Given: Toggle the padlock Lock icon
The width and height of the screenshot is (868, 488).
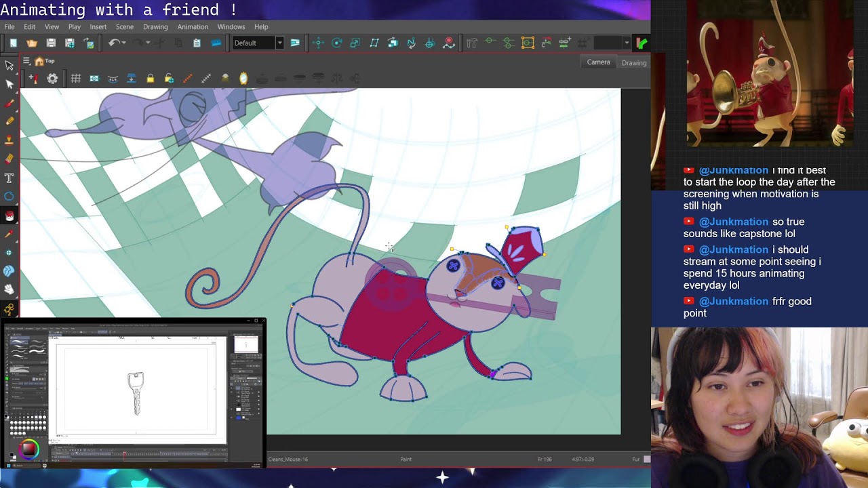Looking at the screenshot, I should point(151,79).
